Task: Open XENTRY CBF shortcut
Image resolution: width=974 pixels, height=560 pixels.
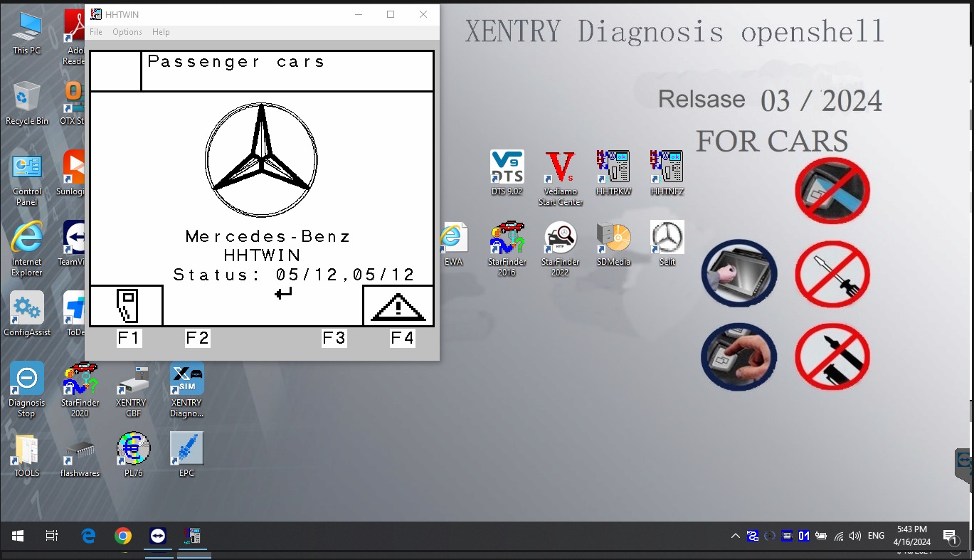Action: click(x=133, y=389)
